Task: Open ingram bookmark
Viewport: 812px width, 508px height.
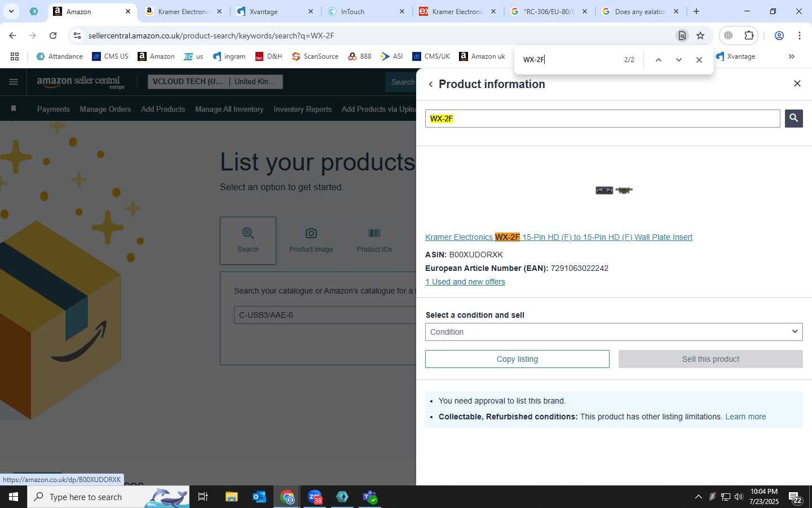Action: 229,56
